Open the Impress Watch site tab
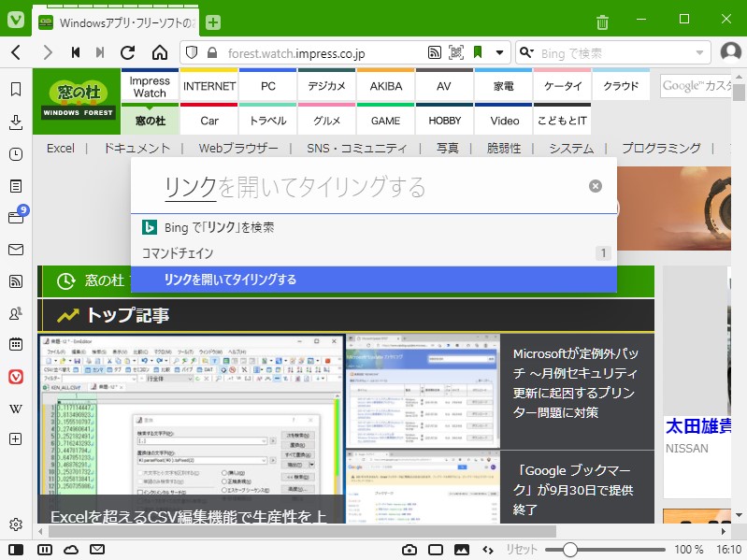Image resolution: width=747 pixels, height=560 pixels. coord(151,87)
